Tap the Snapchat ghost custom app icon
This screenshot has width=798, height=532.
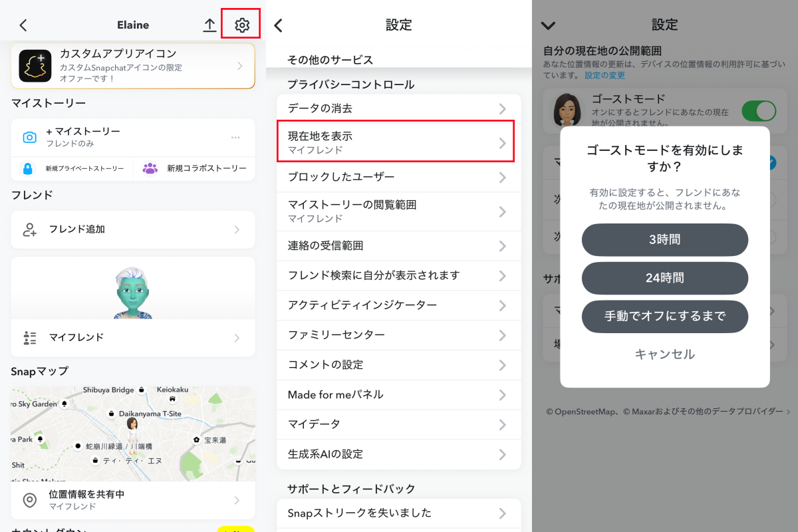tap(35, 66)
